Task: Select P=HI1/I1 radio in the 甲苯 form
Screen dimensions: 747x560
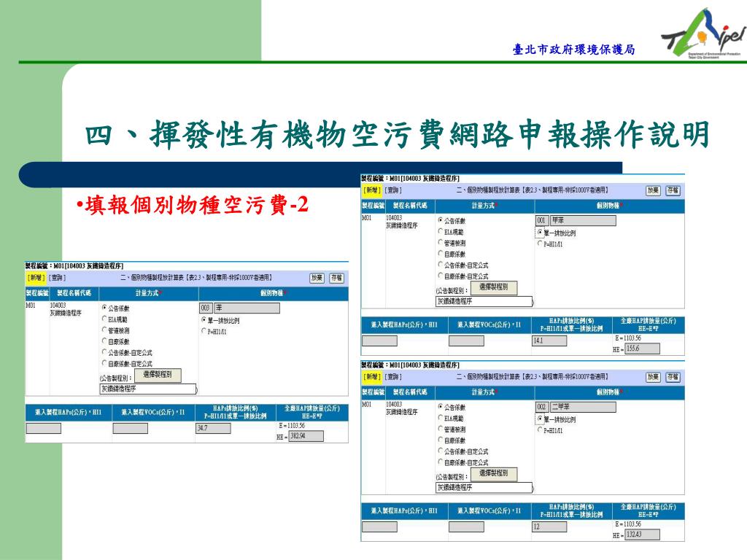Action: pos(540,244)
